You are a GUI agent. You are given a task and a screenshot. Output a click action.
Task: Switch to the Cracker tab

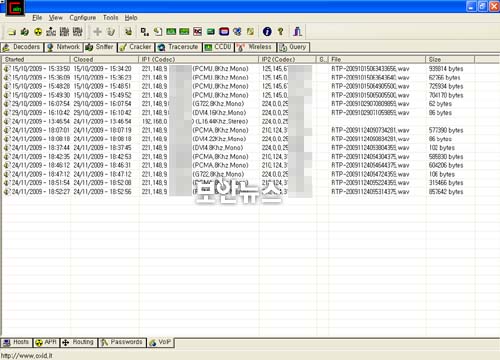136,47
